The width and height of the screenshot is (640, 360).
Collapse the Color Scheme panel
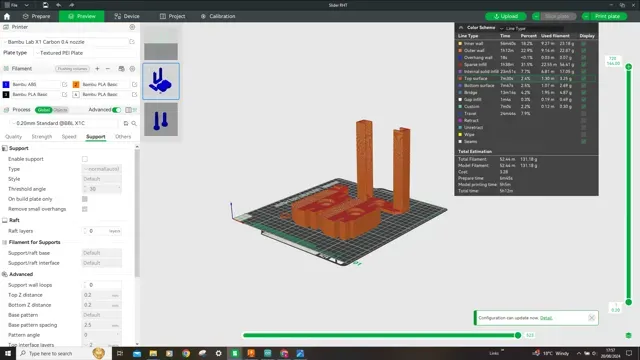[x=461, y=28]
